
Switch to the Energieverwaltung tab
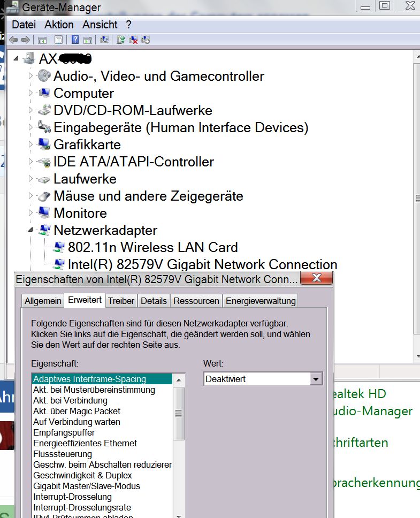point(261,301)
